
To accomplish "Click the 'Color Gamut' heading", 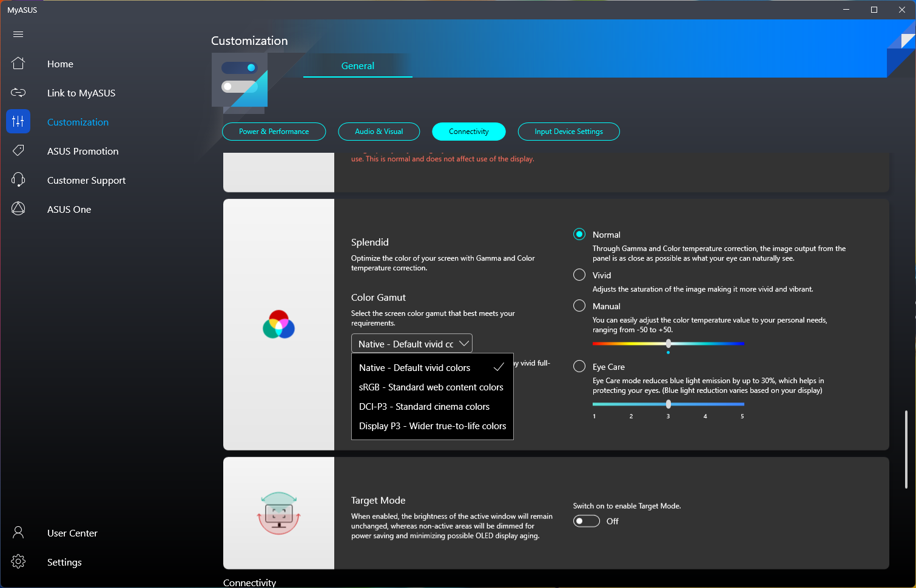I will [x=379, y=297].
